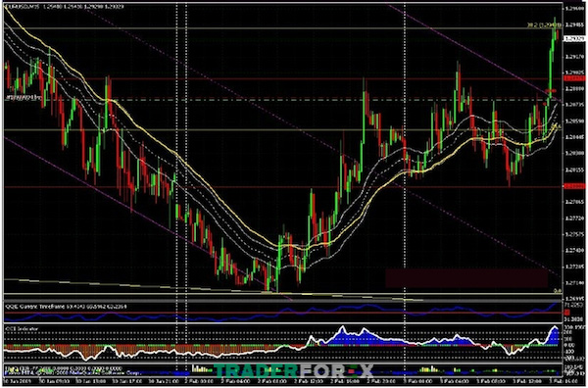
Task: Click the tallest blue CCI peak area
Action: click(x=342, y=333)
